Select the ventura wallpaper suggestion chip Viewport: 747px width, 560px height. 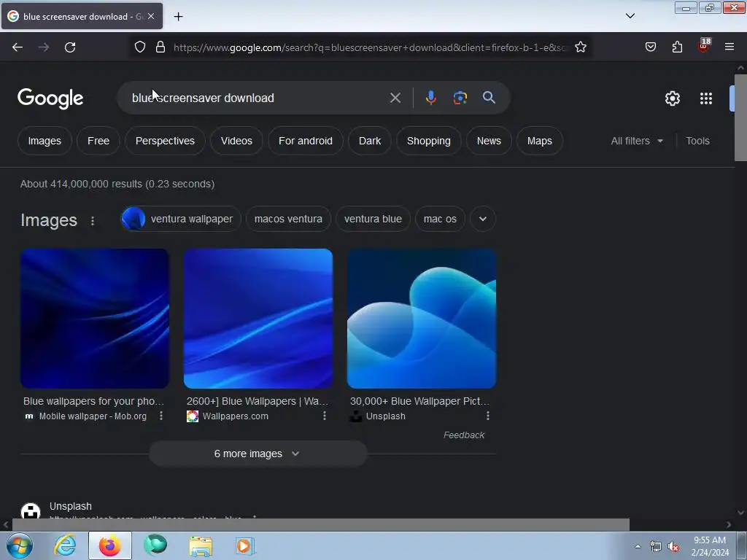coord(181,219)
